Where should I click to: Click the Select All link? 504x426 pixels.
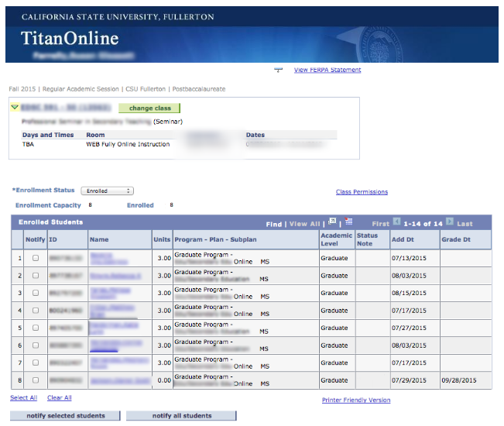pyautogui.click(x=24, y=397)
